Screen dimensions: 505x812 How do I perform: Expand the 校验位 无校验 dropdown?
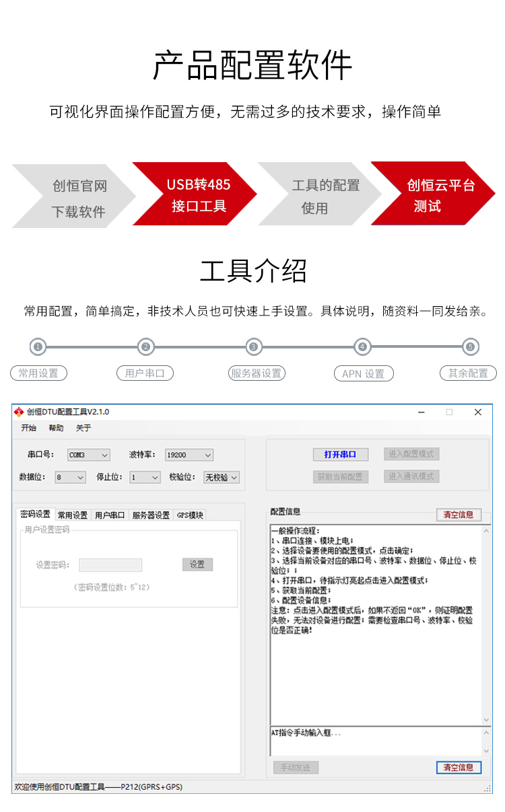click(222, 477)
